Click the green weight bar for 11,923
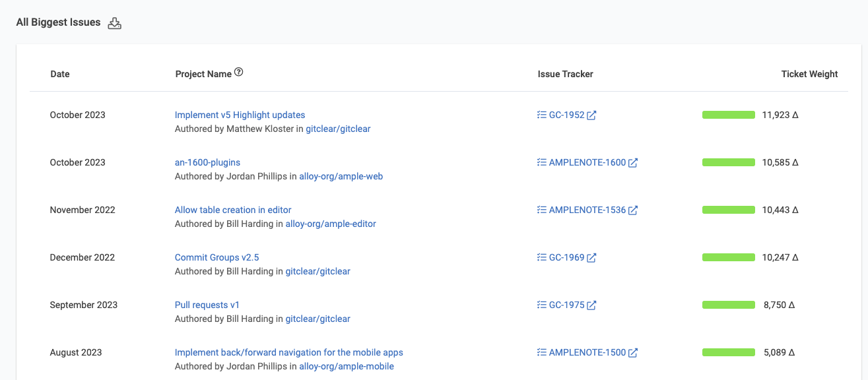 (x=728, y=115)
